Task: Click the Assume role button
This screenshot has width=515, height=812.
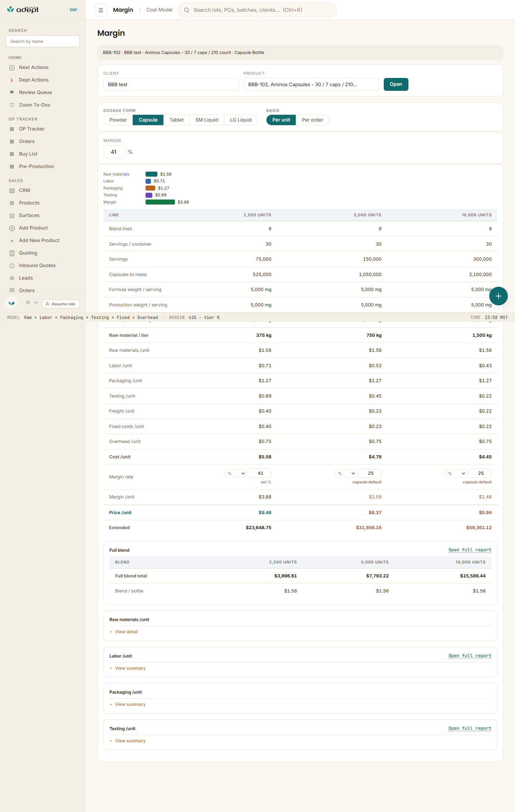Action: coord(61,304)
